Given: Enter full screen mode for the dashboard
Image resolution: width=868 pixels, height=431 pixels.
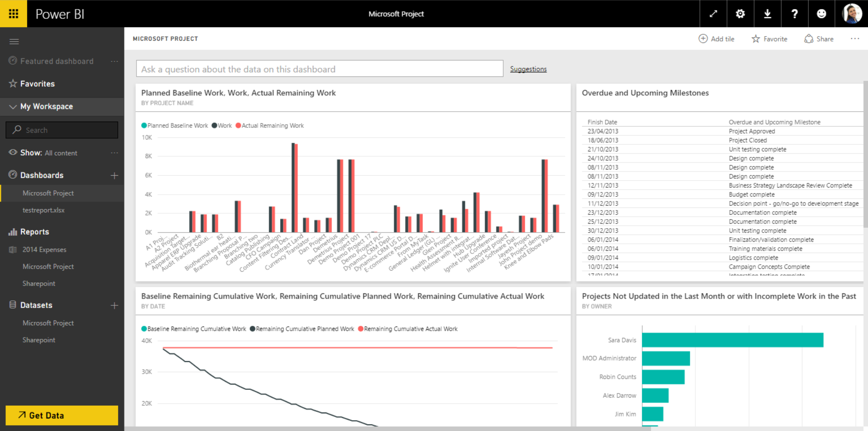Looking at the screenshot, I should (x=713, y=14).
